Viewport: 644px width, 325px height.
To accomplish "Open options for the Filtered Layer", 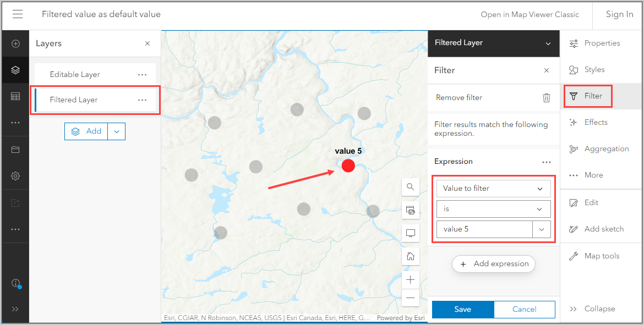I will click(x=143, y=100).
